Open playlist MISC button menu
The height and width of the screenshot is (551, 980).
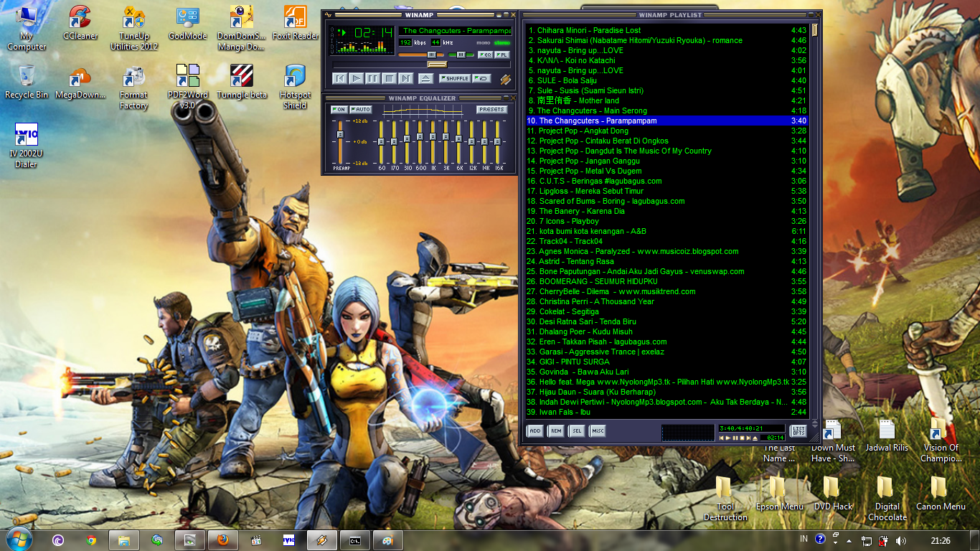pos(598,431)
